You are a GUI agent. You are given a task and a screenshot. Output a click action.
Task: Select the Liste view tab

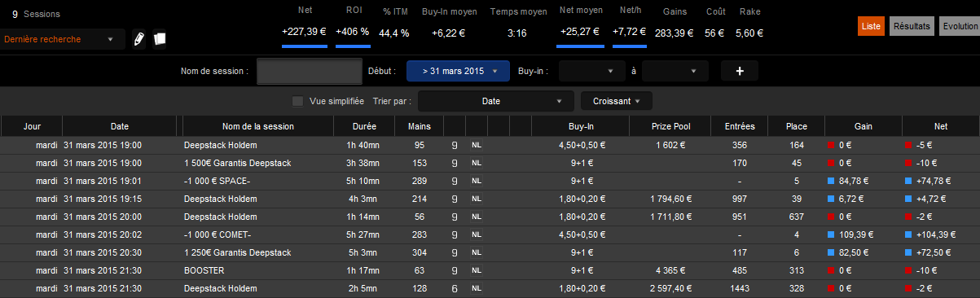871,26
